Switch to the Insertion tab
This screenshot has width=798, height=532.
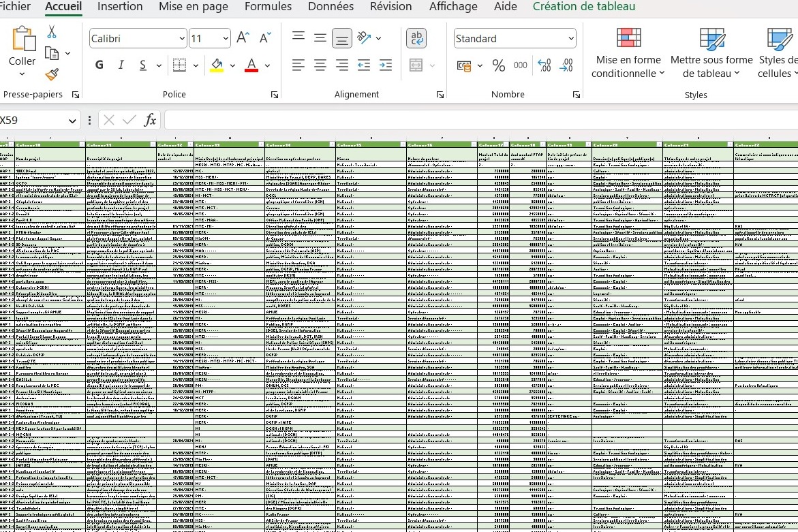pos(120,7)
